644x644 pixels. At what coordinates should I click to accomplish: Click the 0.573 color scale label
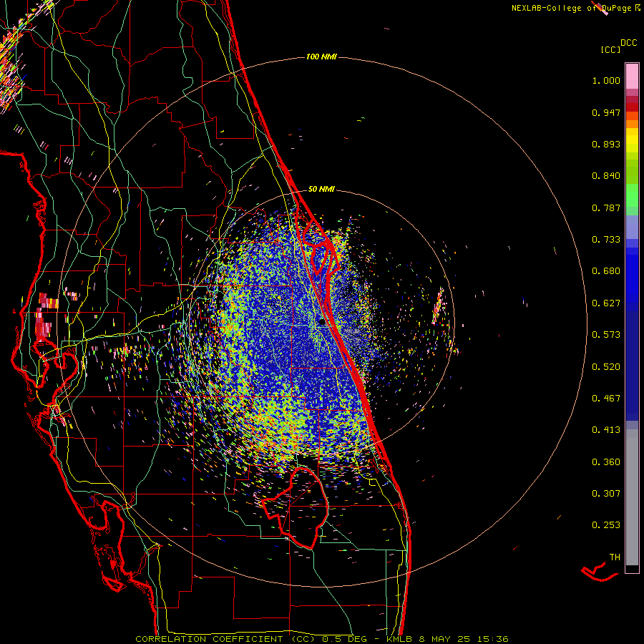click(606, 335)
